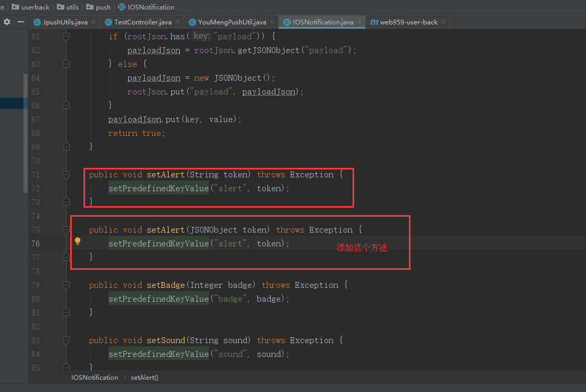Image resolution: width=586 pixels, height=392 pixels.
Task: Hide the project tool window via minimize dash
Action: (21, 22)
